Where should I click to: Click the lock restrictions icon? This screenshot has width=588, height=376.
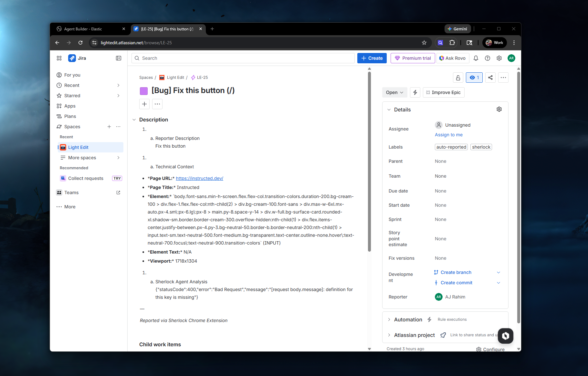click(458, 78)
